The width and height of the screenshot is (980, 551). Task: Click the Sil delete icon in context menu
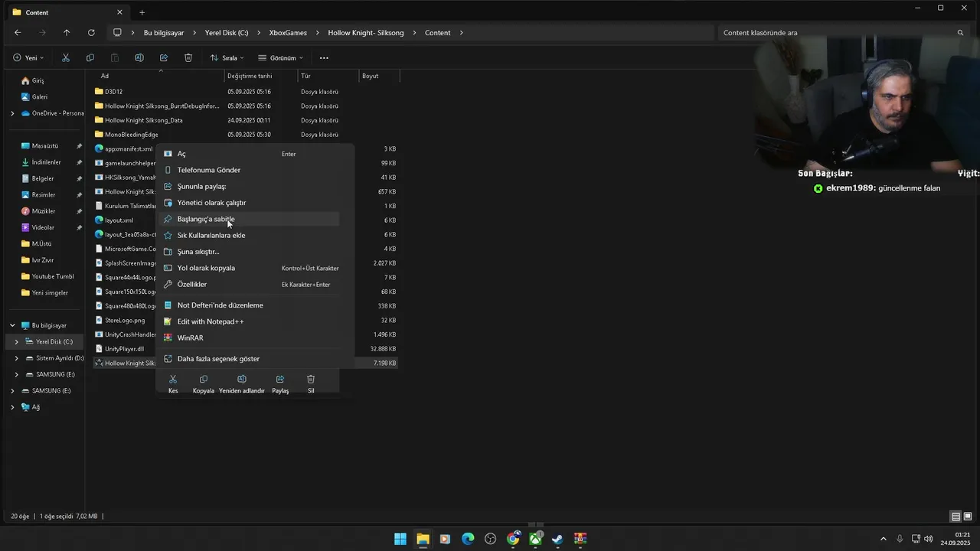(311, 379)
